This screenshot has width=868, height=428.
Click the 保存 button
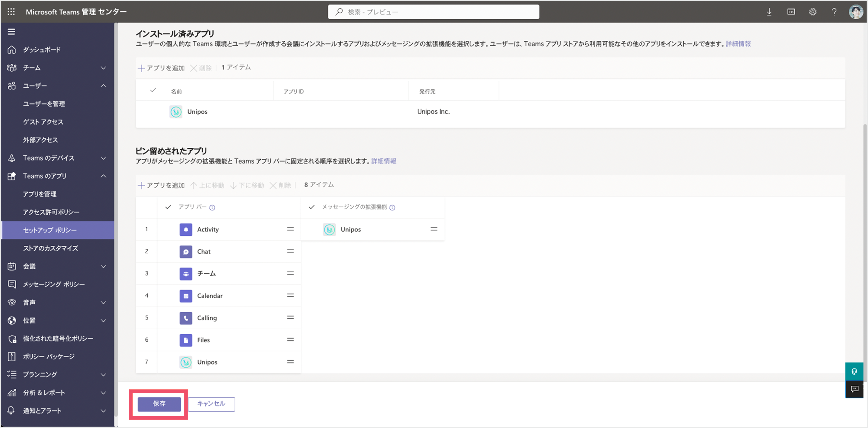pyautogui.click(x=159, y=404)
